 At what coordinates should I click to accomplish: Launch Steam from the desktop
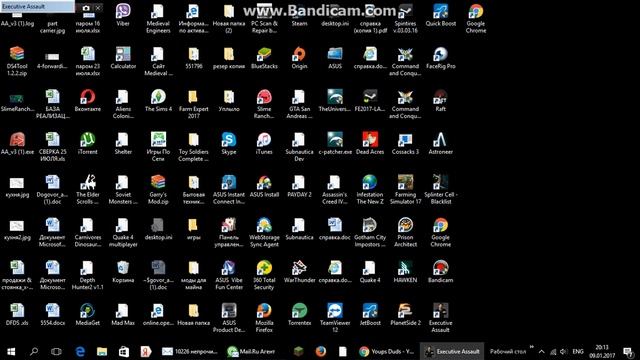tap(299, 16)
